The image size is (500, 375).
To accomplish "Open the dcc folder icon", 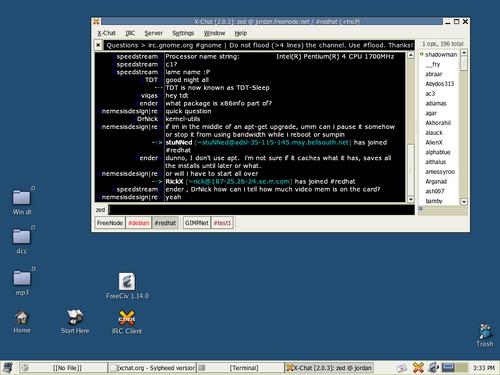I will [22, 237].
